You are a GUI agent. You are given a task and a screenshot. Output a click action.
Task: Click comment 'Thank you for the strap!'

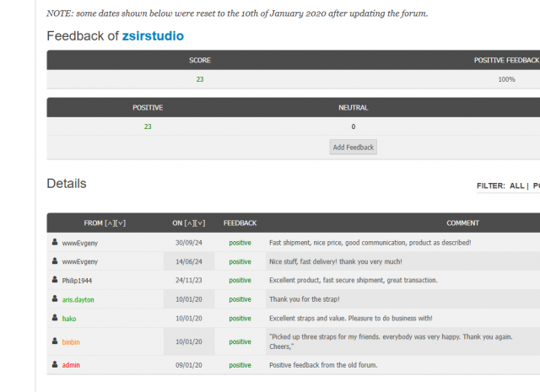point(304,299)
